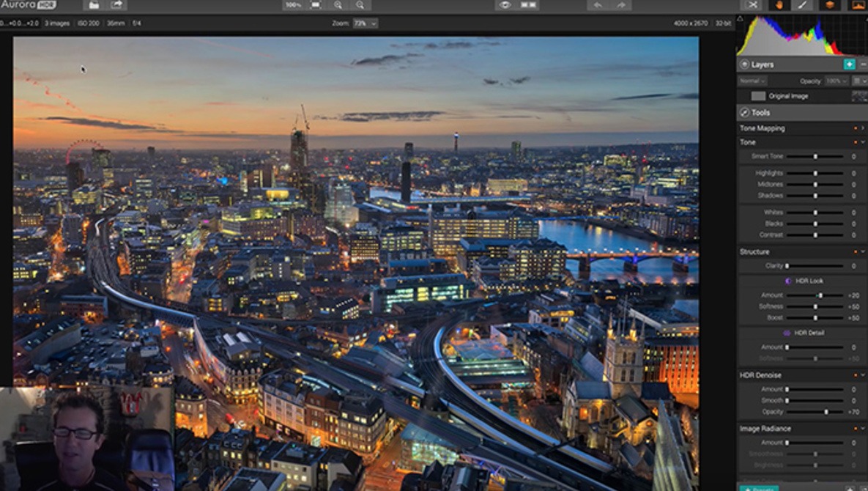Toggle the Tone section orange indicator
Image resolution: width=868 pixels, height=491 pixels.
pyautogui.click(x=856, y=142)
